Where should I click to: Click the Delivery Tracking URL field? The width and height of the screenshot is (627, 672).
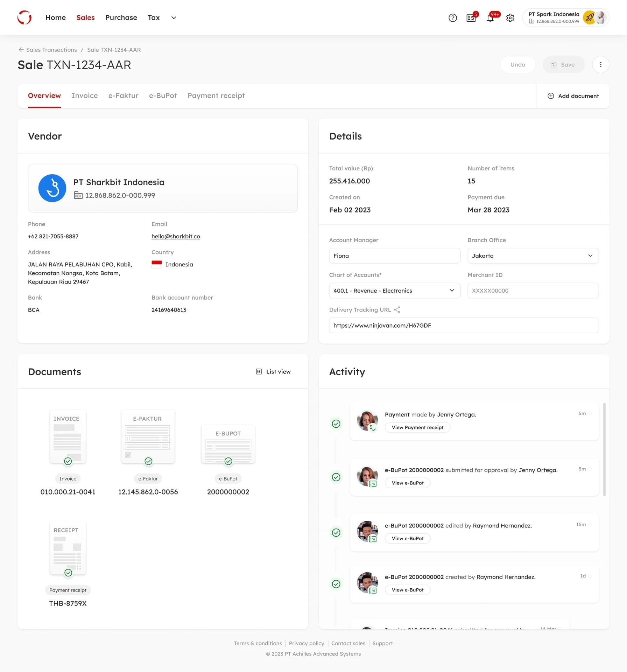click(464, 325)
